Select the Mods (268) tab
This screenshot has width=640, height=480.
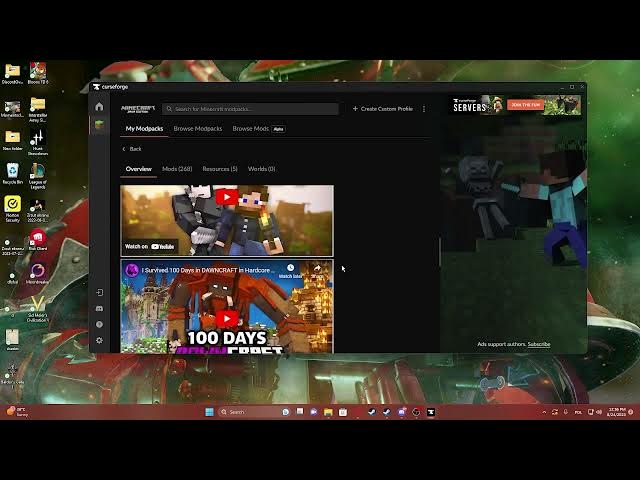pos(177,169)
